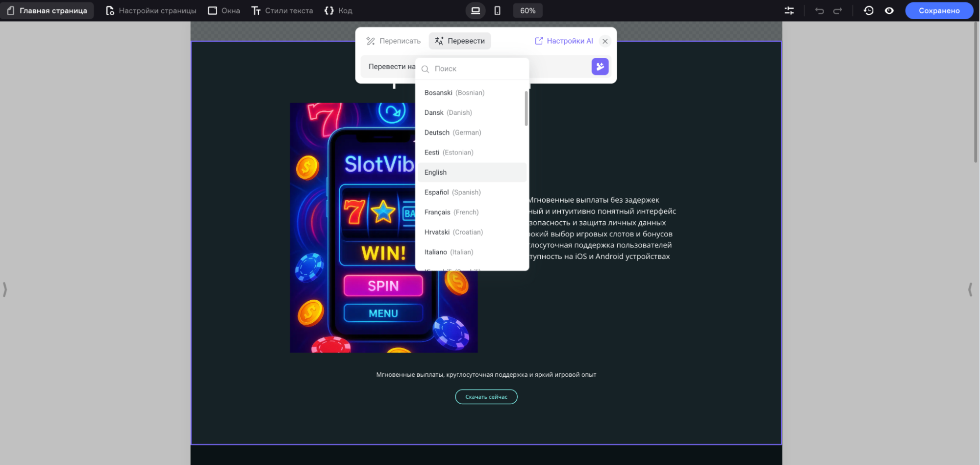
Task: Select Español (Spanish) language
Action: tap(472, 192)
